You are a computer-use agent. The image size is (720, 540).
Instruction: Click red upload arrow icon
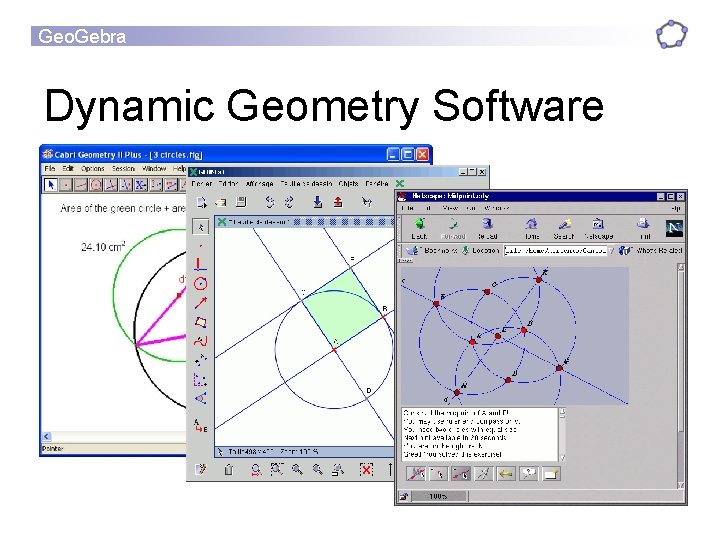(x=338, y=202)
